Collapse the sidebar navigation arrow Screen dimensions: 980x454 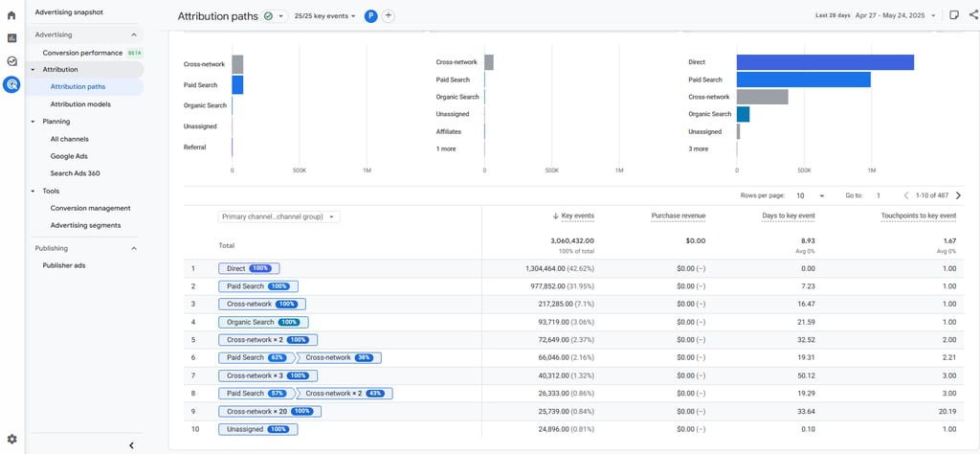coord(131,445)
